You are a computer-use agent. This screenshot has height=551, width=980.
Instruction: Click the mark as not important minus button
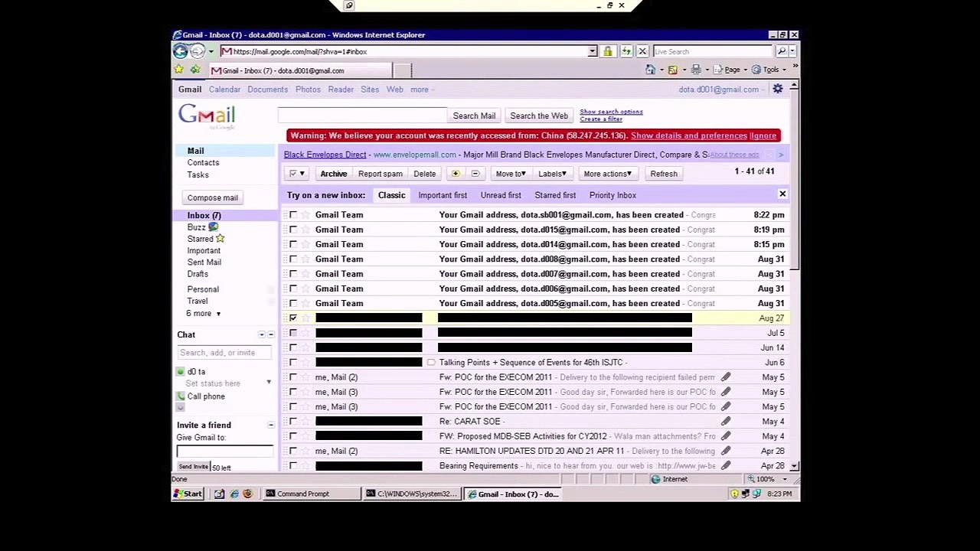pyautogui.click(x=475, y=174)
